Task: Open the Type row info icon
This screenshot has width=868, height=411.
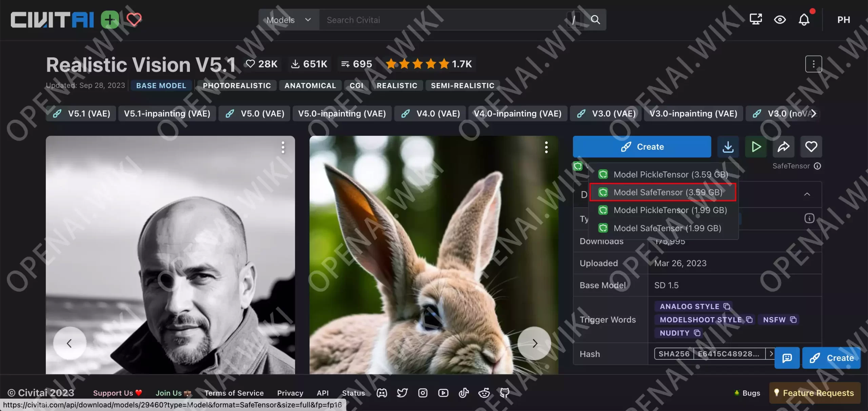Action: point(809,218)
